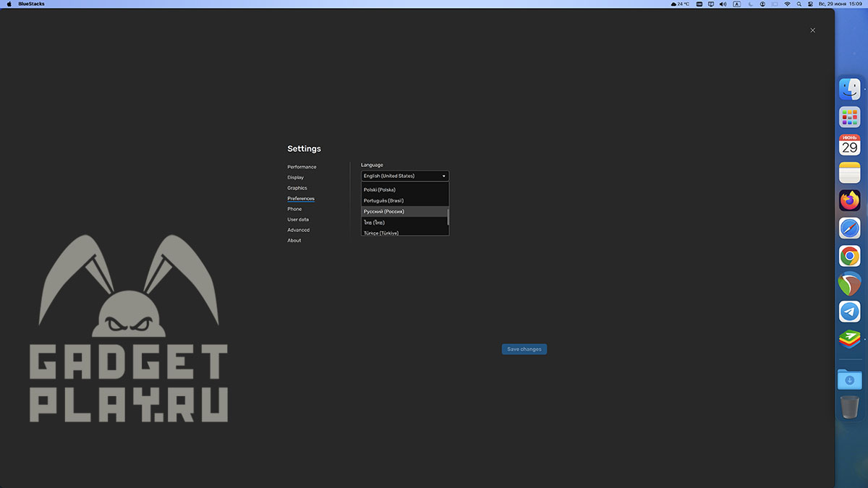
Task: Launch Google Chrome from the Dock
Action: pos(849,256)
